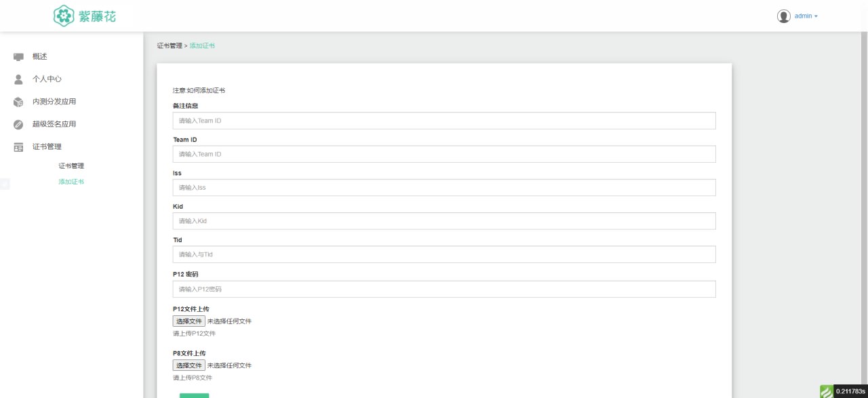Image resolution: width=868 pixels, height=398 pixels.
Task: Focus the P12 密码 input field
Action: [x=444, y=289]
